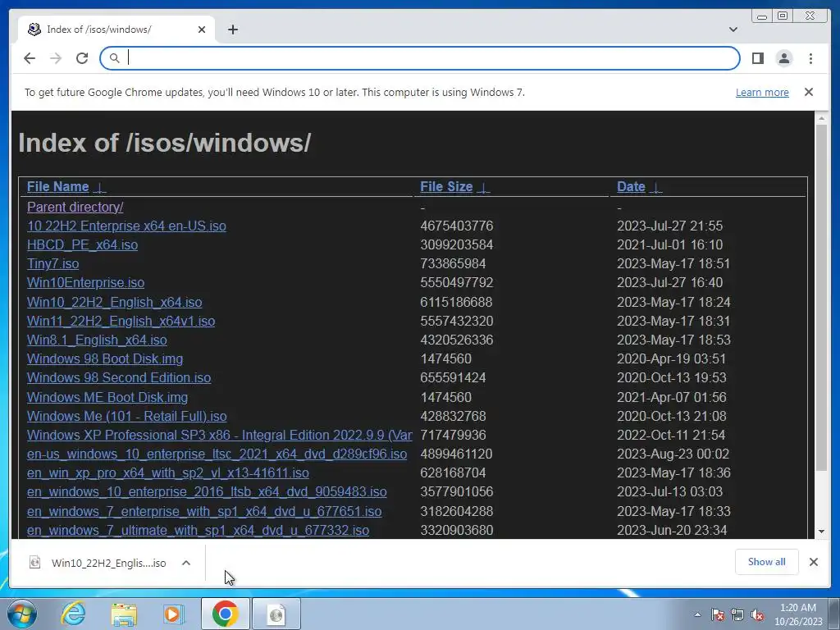Select the file size 4675403776
The width and height of the screenshot is (840, 630).
click(456, 226)
